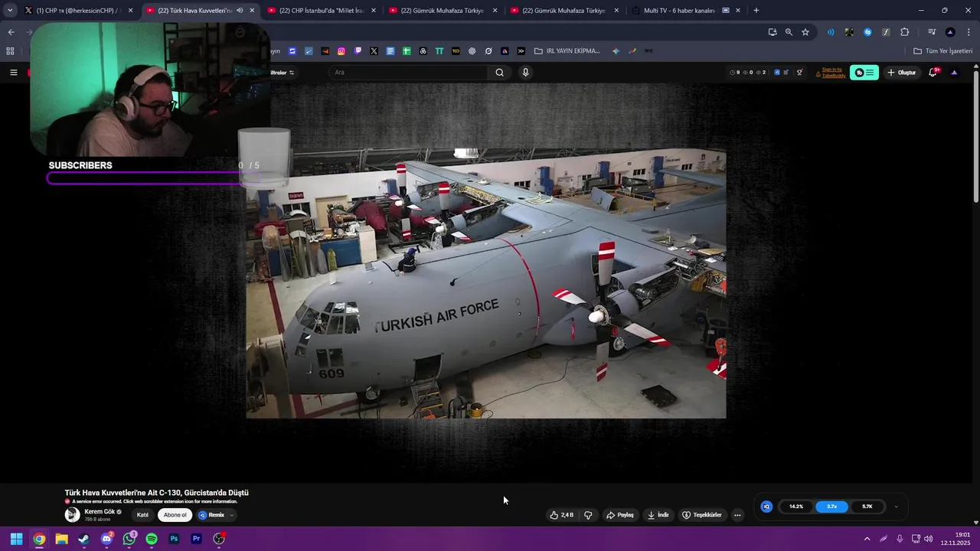Open Premiere Pro from taskbar
This screenshot has width=980, height=551.
pos(196,539)
